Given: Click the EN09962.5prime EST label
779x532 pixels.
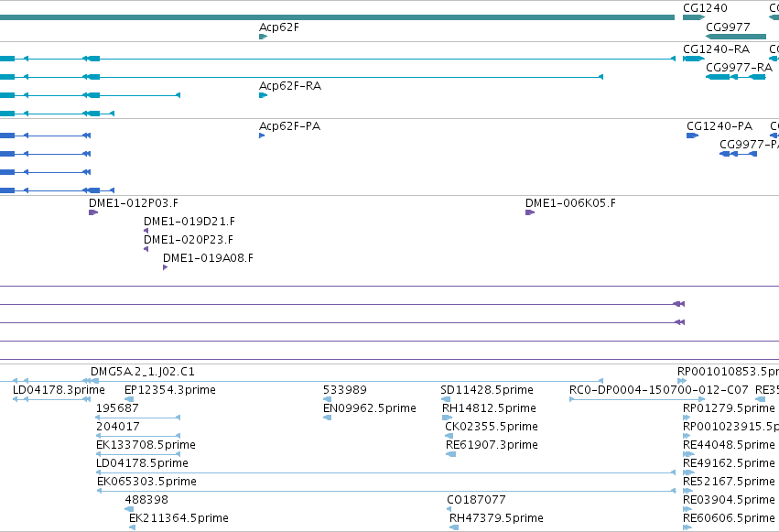Looking at the screenshot, I should 370,408.
